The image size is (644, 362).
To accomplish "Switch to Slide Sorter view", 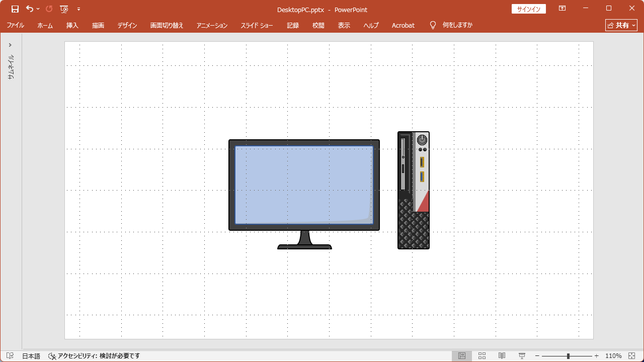I will point(481,355).
